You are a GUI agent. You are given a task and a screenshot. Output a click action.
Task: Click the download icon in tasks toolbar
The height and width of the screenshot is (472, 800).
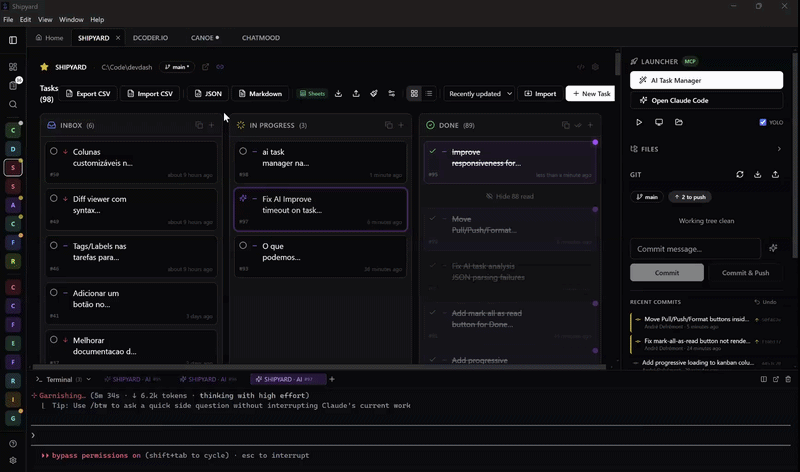click(x=338, y=93)
